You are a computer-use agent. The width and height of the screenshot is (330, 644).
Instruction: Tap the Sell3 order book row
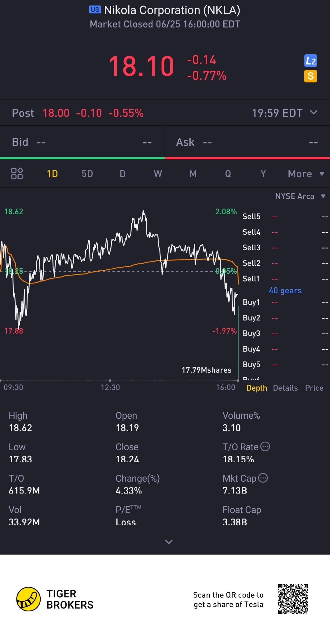click(285, 248)
